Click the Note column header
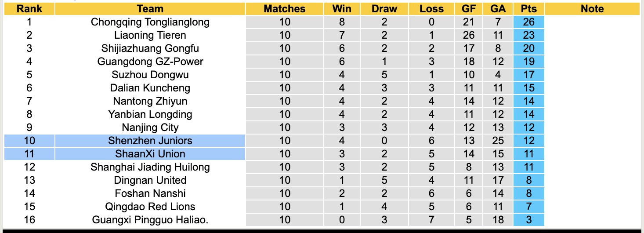The height and width of the screenshot is (233, 644). 592,9
